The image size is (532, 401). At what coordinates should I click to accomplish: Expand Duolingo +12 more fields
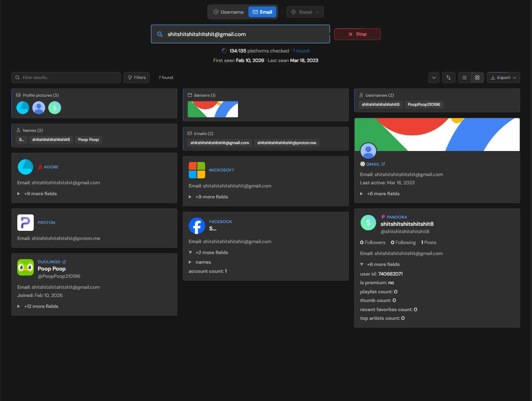click(x=38, y=306)
